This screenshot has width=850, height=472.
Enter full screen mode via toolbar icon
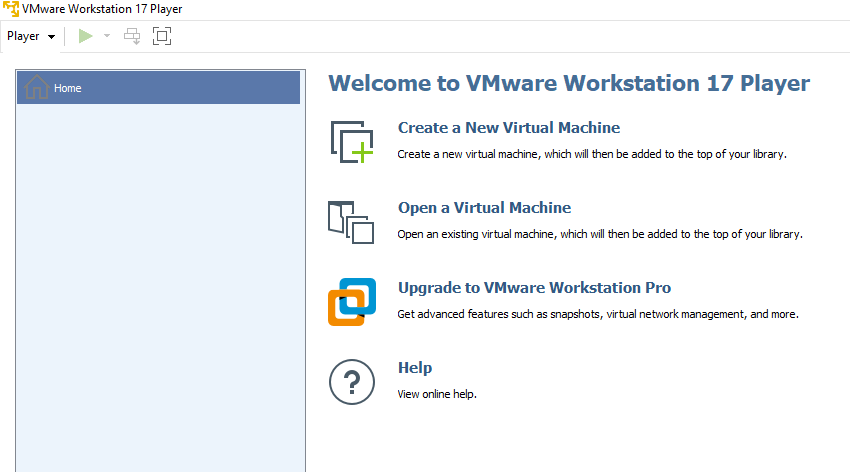[x=162, y=36]
